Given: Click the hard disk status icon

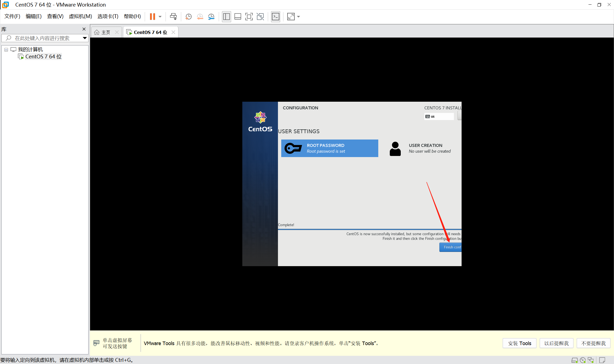Looking at the screenshot, I should click(575, 360).
